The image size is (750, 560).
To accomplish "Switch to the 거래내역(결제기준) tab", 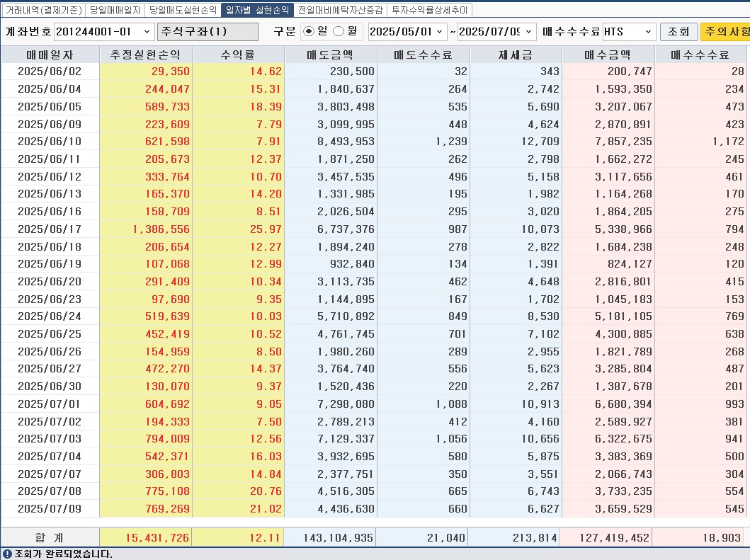I will point(42,10).
